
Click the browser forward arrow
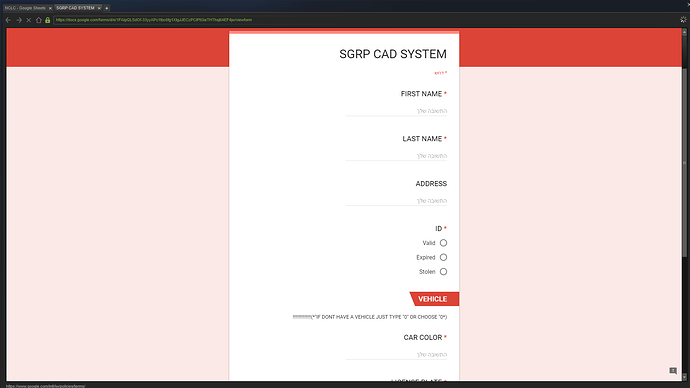(x=19, y=20)
